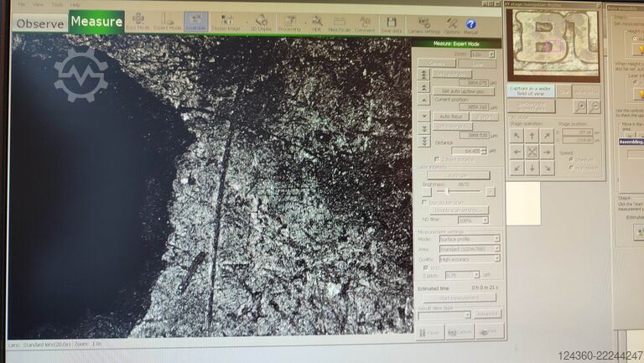
Task: Click the HDR toolbar icon
Action: [x=316, y=23]
